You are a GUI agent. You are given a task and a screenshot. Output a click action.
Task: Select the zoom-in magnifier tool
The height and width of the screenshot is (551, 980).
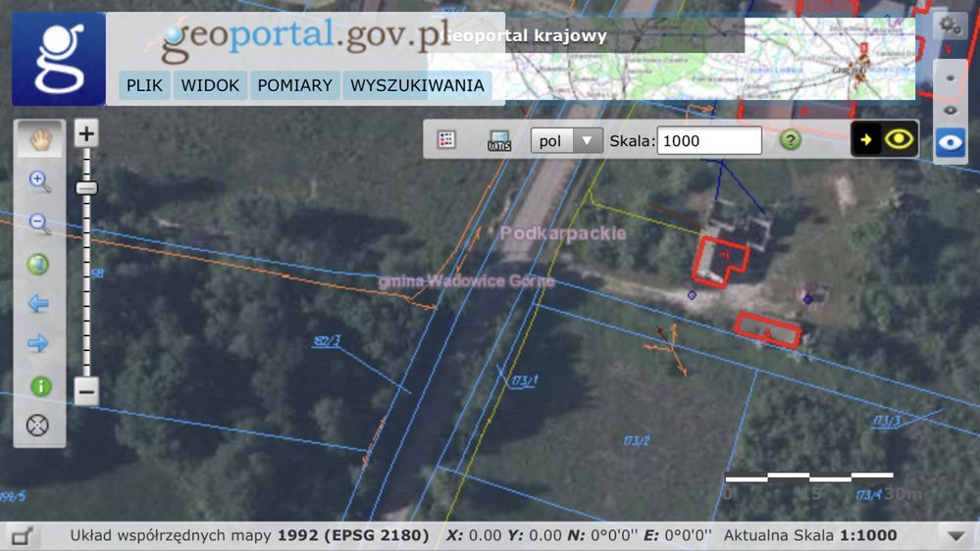click(39, 181)
